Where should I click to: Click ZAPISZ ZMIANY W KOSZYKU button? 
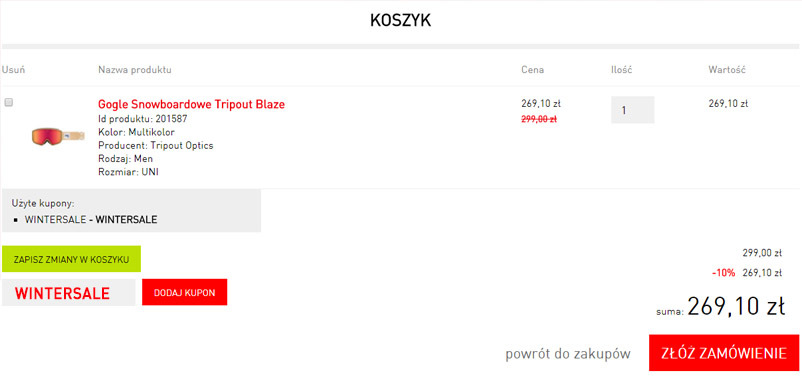tap(71, 259)
